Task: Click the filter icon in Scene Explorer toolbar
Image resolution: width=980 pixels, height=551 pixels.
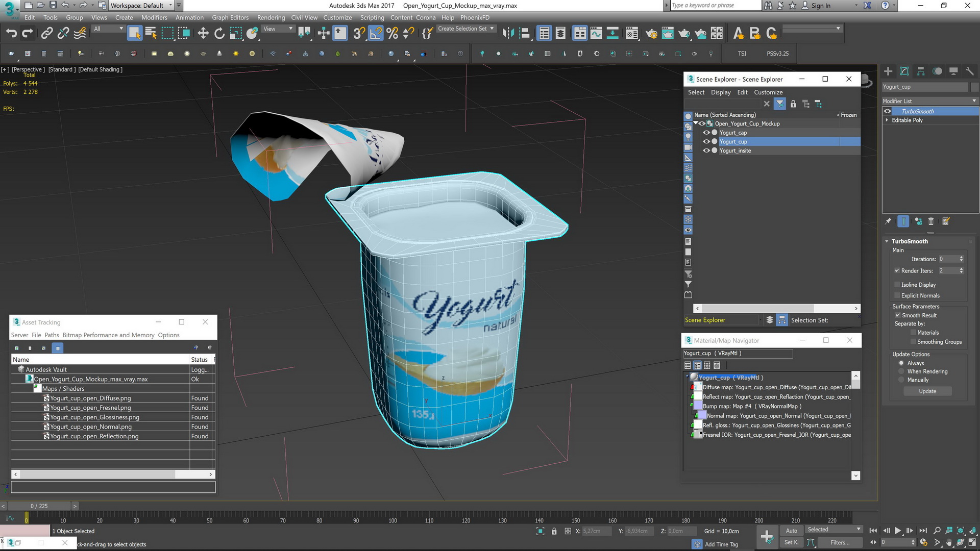Action: click(780, 104)
